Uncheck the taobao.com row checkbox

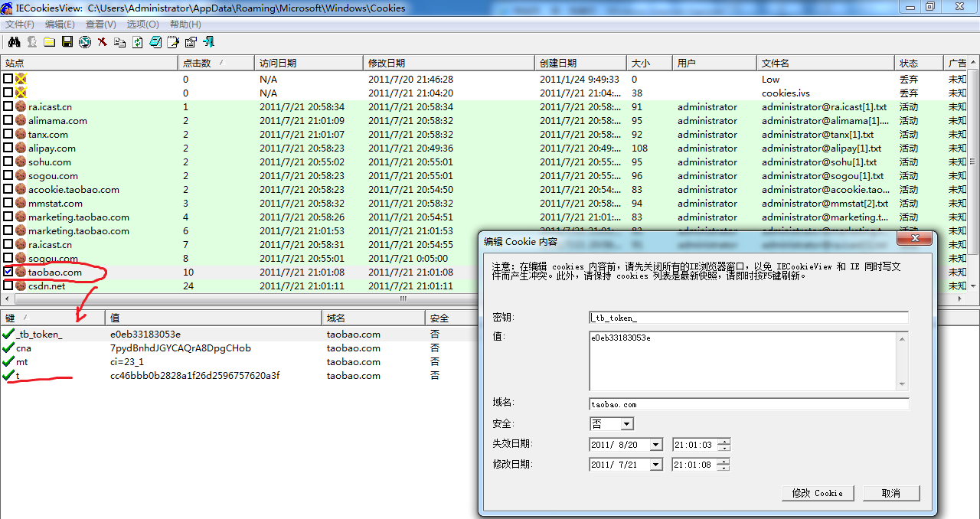tap(8, 272)
